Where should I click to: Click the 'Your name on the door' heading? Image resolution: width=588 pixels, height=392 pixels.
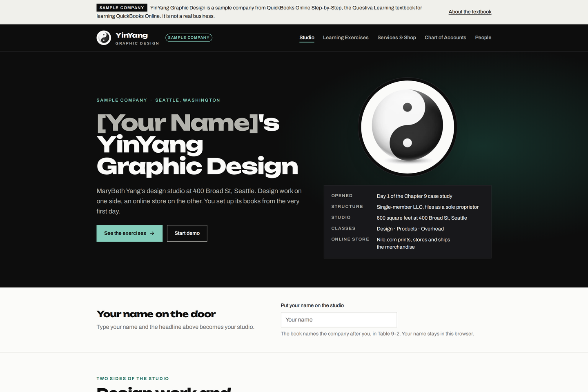coord(156,314)
